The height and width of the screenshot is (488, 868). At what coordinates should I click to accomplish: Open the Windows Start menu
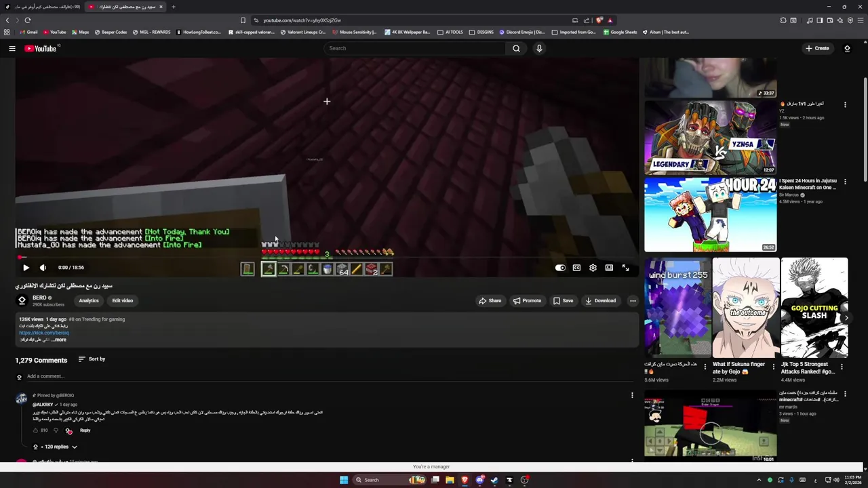pyautogui.click(x=344, y=480)
